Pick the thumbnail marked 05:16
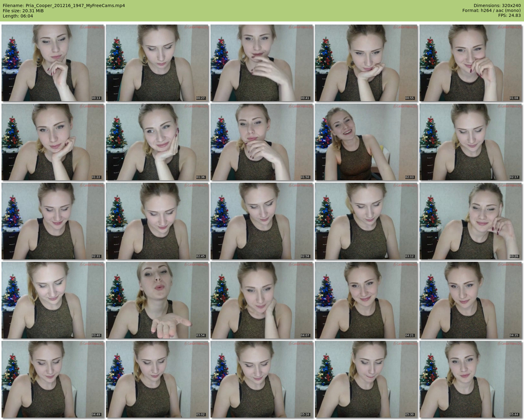 tap(262, 379)
